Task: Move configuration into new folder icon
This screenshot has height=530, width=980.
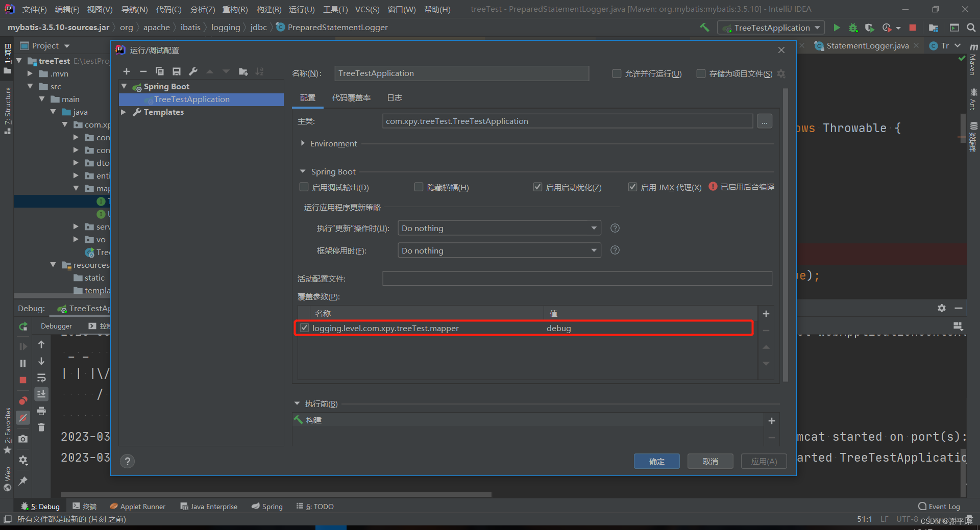Action: tap(243, 71)
